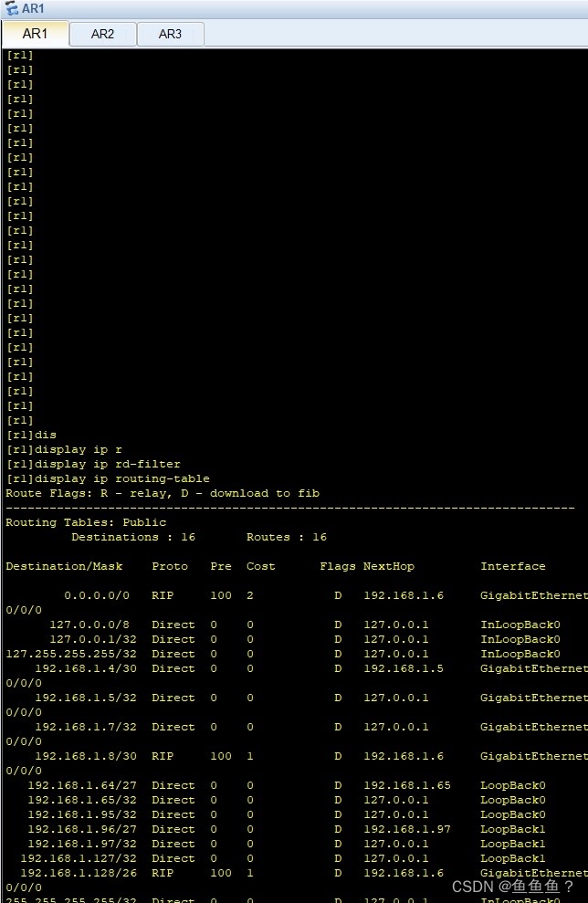Viewport: 588px width, 903px height.
Task: Click the 192.168.1.4/30 destination entry
Action: click(86, 668)
